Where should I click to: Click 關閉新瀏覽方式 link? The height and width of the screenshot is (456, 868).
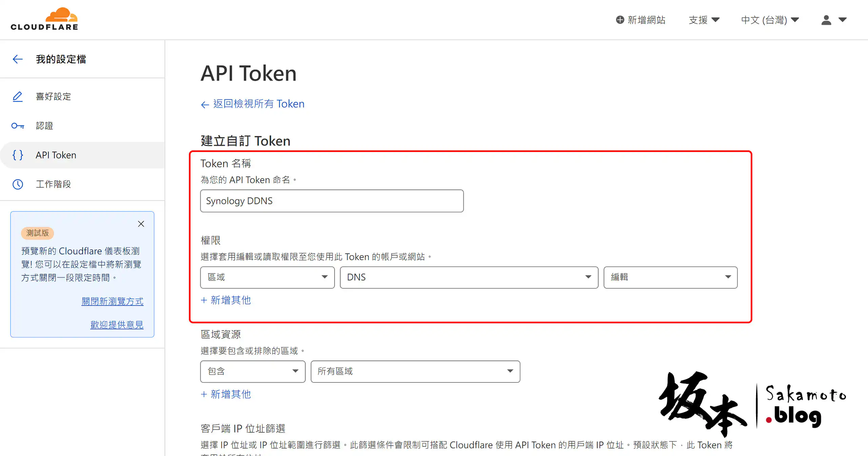click(112, 301)
